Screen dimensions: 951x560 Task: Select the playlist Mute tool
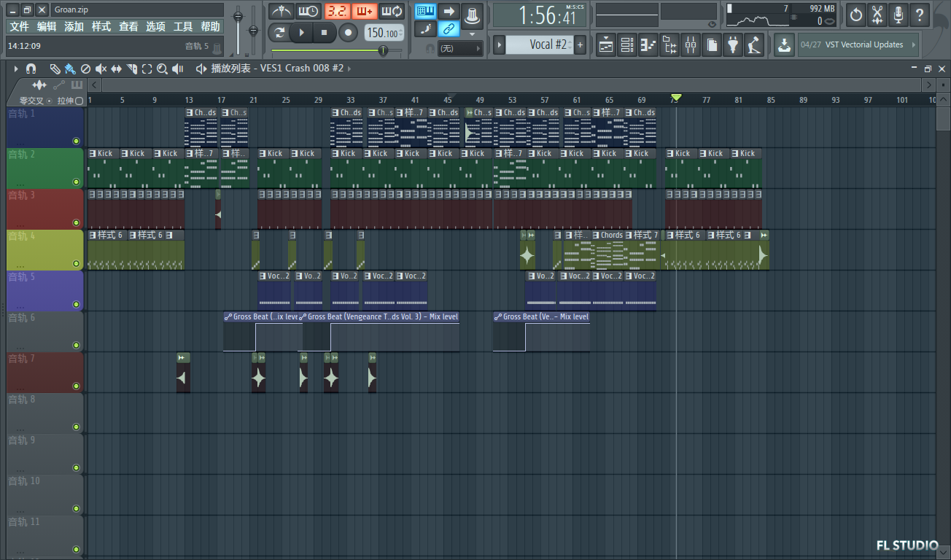coord(101,69)
